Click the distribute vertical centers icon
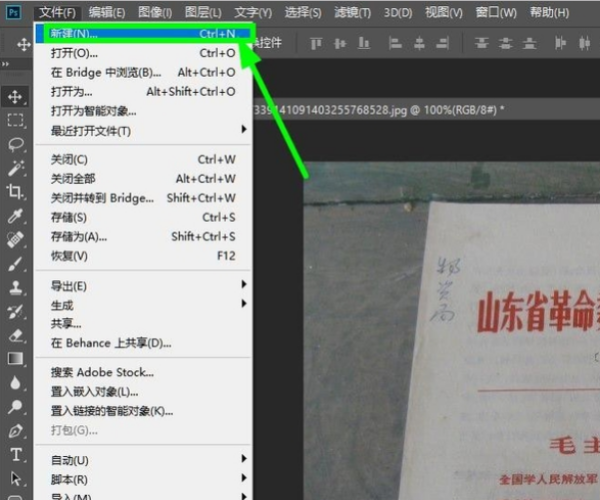 tap(505, 44)
